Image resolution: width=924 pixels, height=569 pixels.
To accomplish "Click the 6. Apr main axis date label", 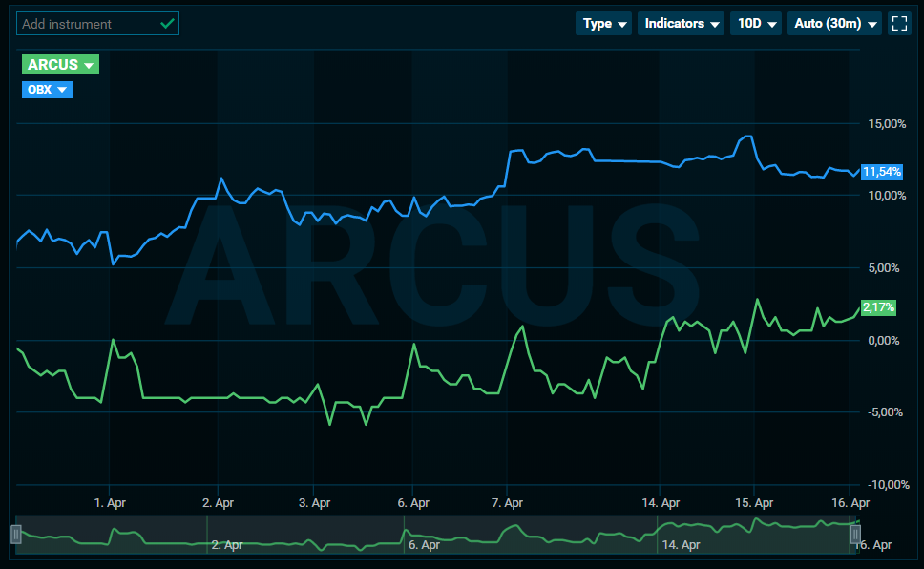I will point(413,503).
